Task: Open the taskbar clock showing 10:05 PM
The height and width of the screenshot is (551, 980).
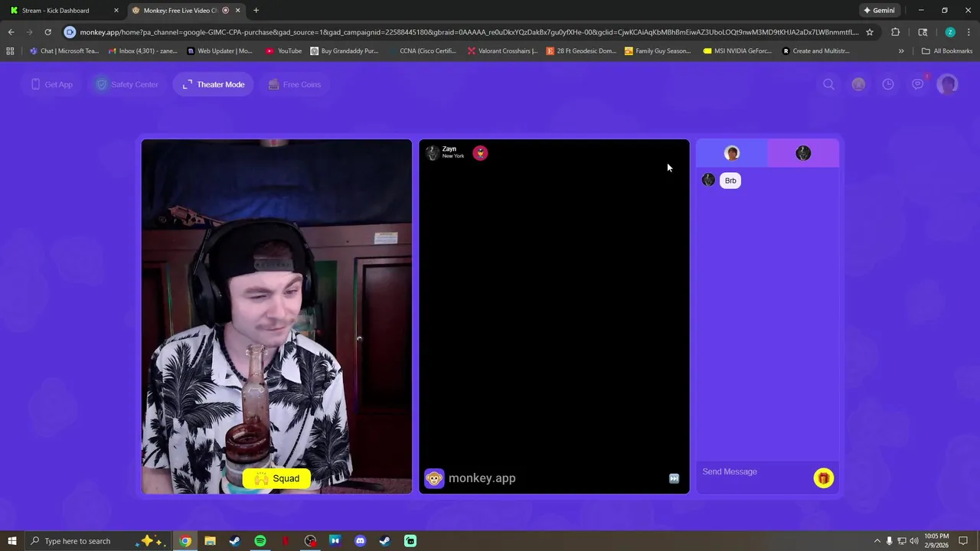Action: pyautogui.click(x=936, y=540)
